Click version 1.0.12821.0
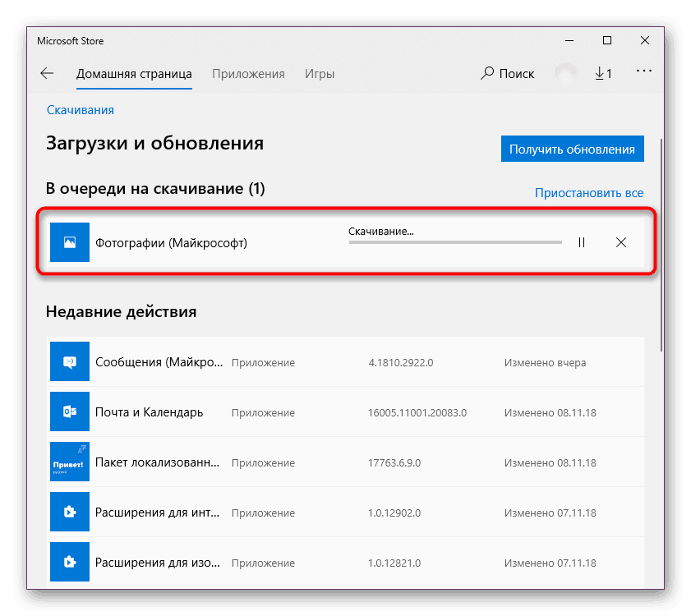Screen dimensions: 691x616 tap(394, 563)
